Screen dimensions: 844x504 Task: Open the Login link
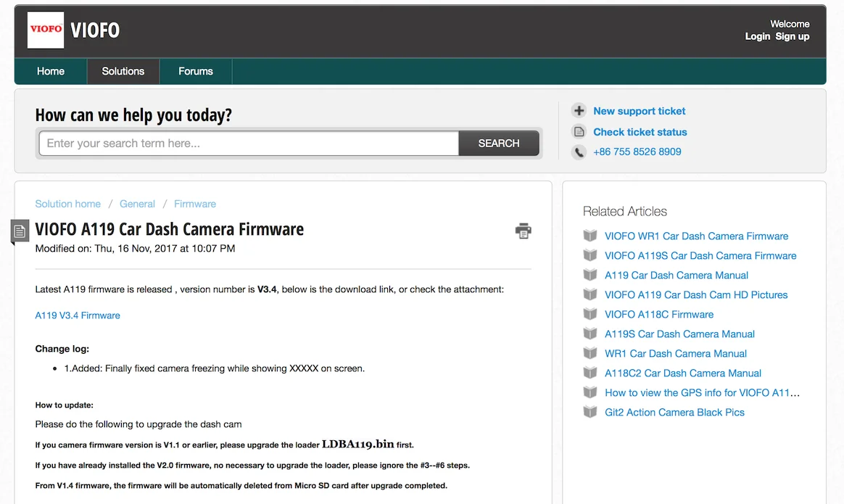(x=757, y=36)
